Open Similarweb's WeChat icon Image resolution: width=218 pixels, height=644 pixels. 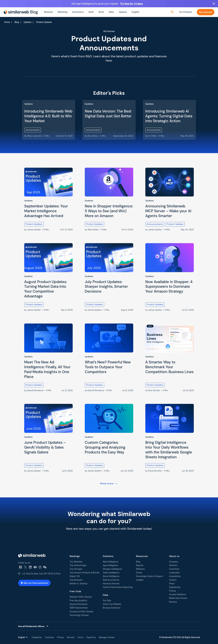click(x=45, y=567)
